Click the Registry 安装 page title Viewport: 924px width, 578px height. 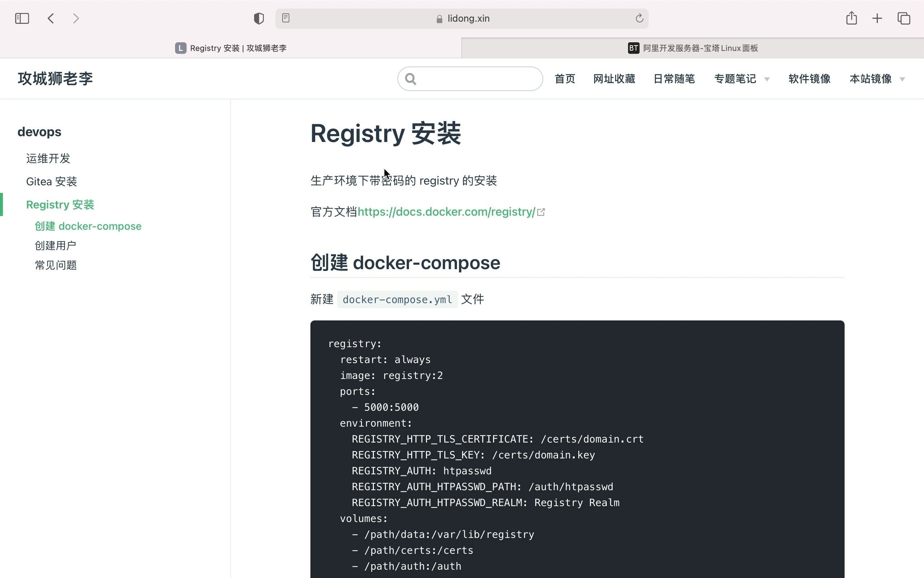pos(385,133)
